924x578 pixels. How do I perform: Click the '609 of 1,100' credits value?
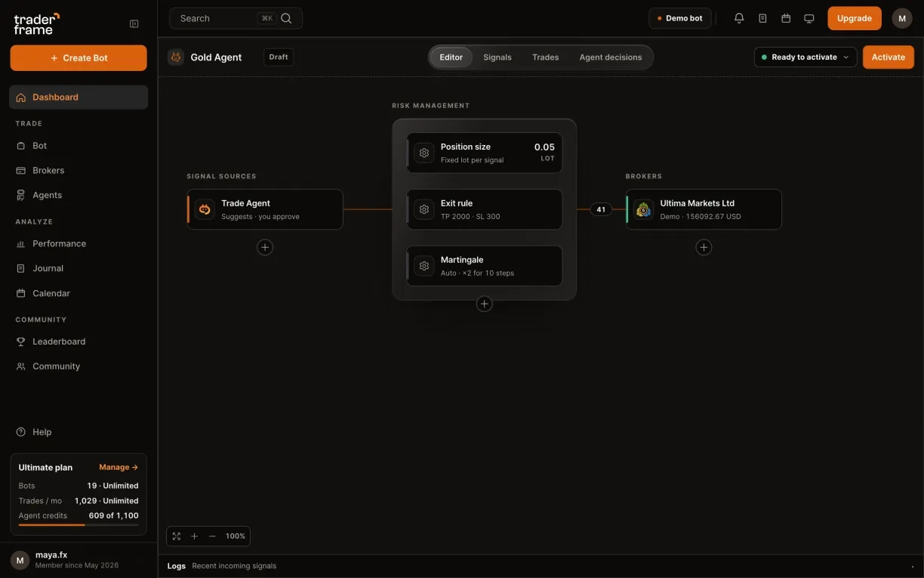113,515
